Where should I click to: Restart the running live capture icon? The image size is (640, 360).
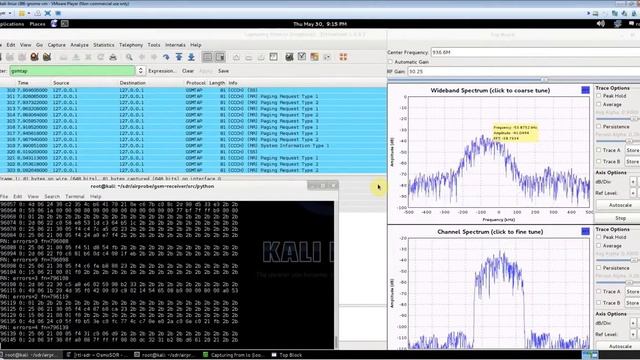point(47,57)
